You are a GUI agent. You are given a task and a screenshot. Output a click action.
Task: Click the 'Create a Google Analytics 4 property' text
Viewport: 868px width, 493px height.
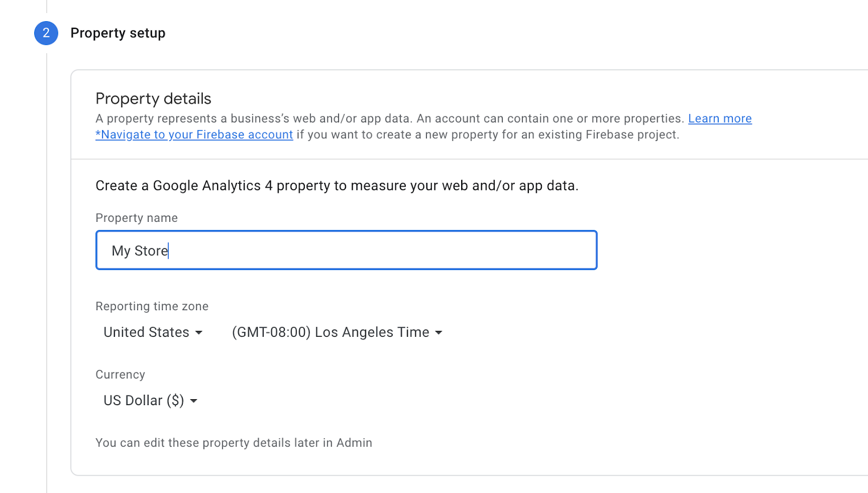pos(336,185)
